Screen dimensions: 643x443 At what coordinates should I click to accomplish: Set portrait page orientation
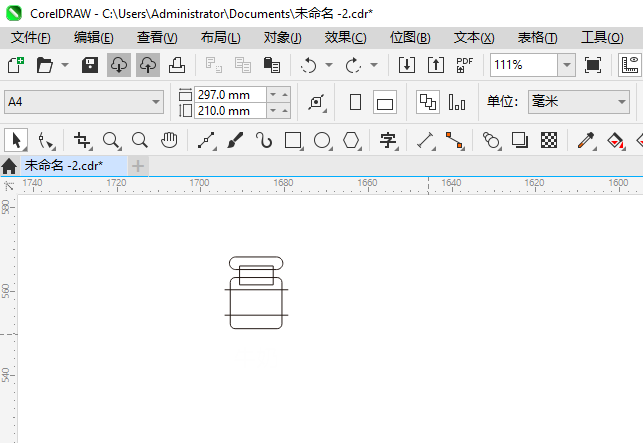[356, 102]
